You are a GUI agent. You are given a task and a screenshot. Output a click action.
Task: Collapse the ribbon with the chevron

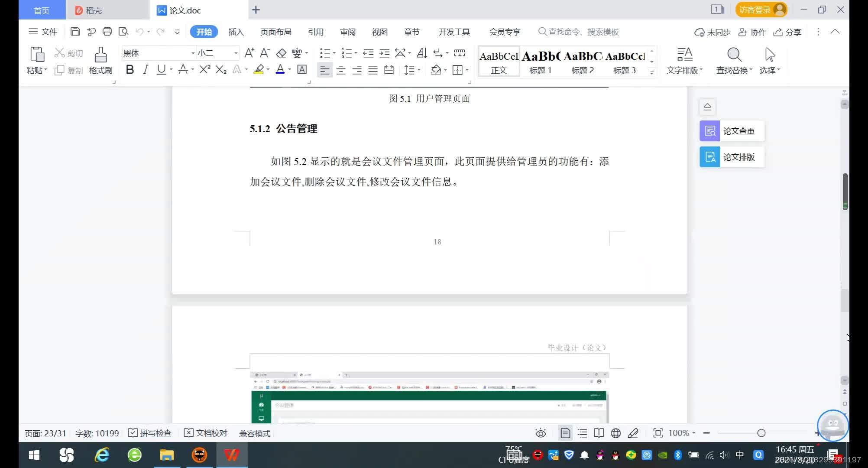835,32
